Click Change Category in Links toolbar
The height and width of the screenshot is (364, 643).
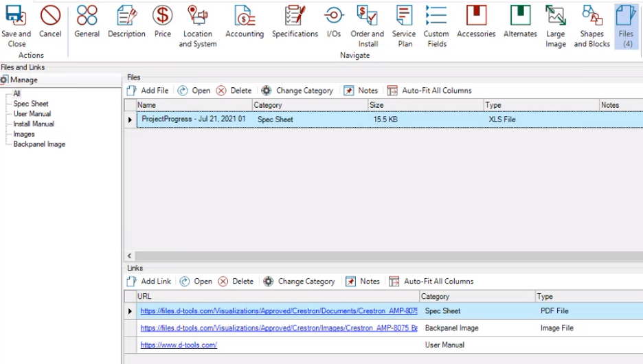tap(300, 281)
